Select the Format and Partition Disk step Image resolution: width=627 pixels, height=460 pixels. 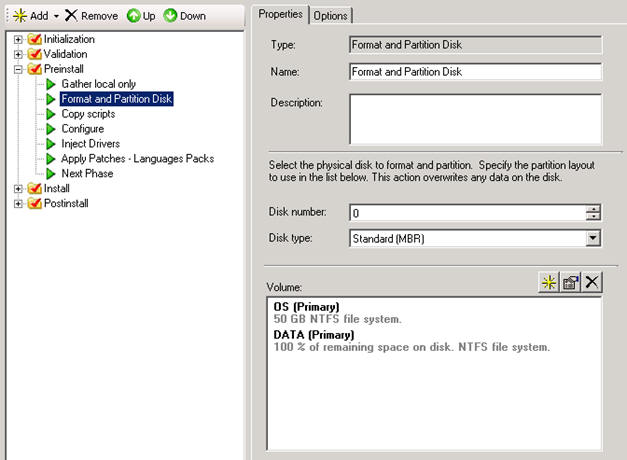tap(116, 99)
